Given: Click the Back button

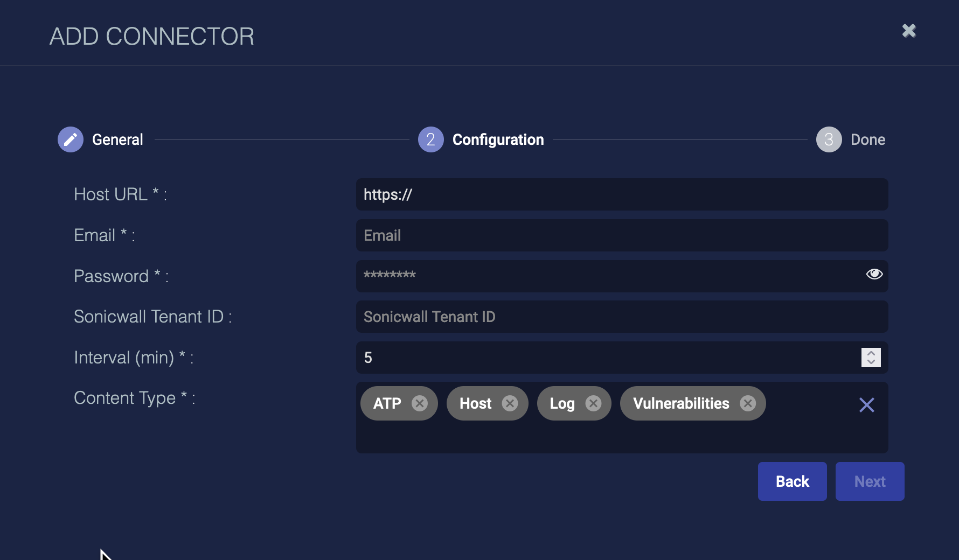Looking at the screenshot, I should tap(792, 481).
